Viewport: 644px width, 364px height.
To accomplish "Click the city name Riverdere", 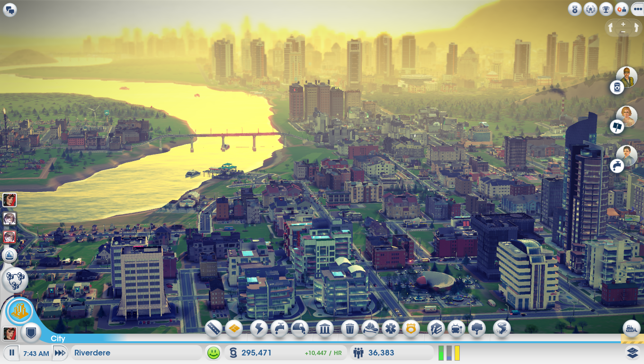I will 92,353.
